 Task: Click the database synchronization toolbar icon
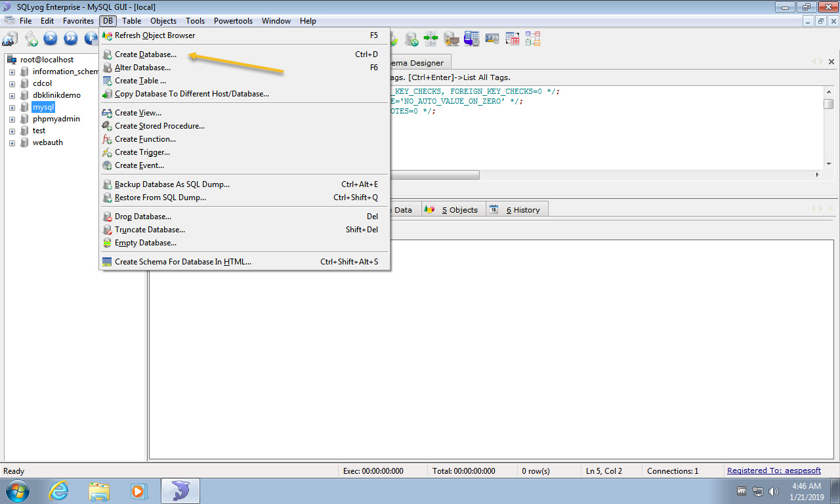click(x=411, y=39)
